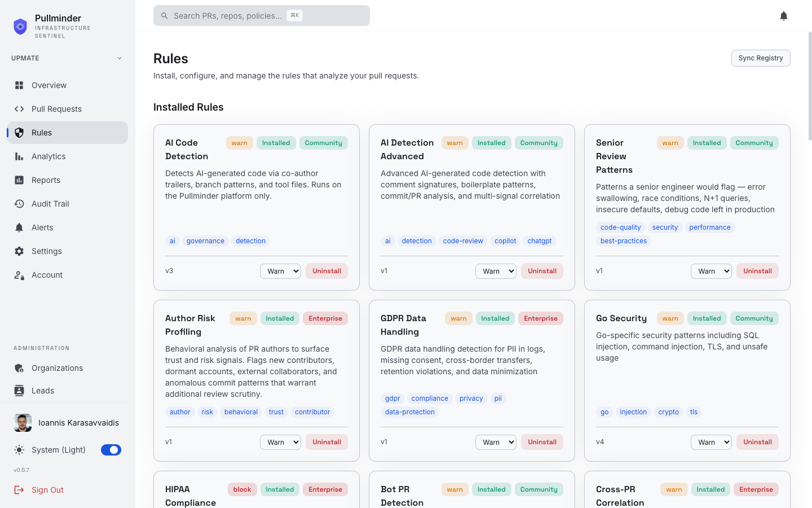Click the Reports icon in sidebar

(19, 180)
